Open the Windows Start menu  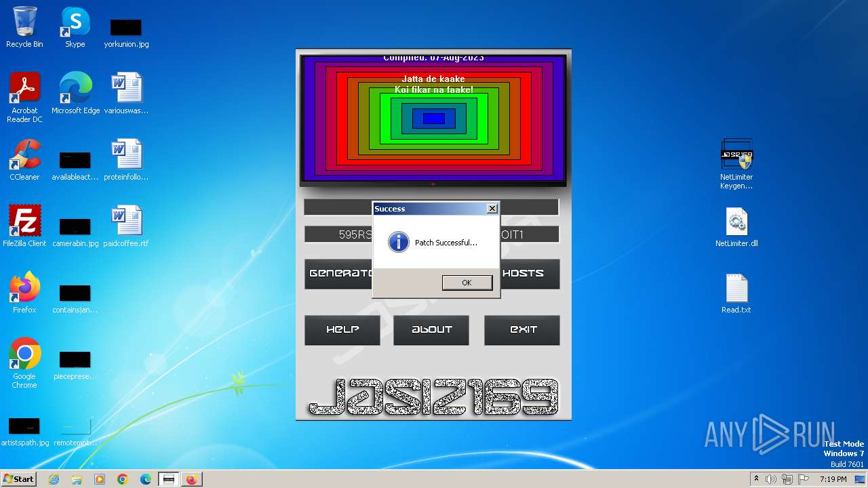point(18,479)
